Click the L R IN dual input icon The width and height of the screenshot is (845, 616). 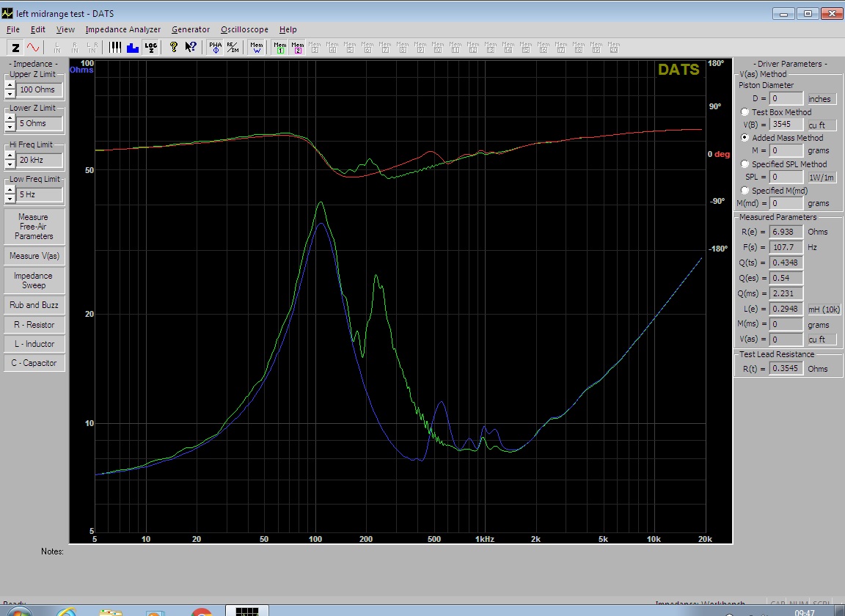pyautogui.click(x=92, y=48)
